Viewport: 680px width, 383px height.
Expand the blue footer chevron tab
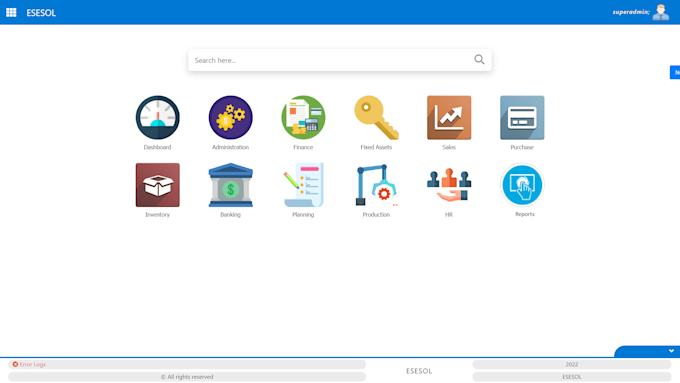click(647, 351)
